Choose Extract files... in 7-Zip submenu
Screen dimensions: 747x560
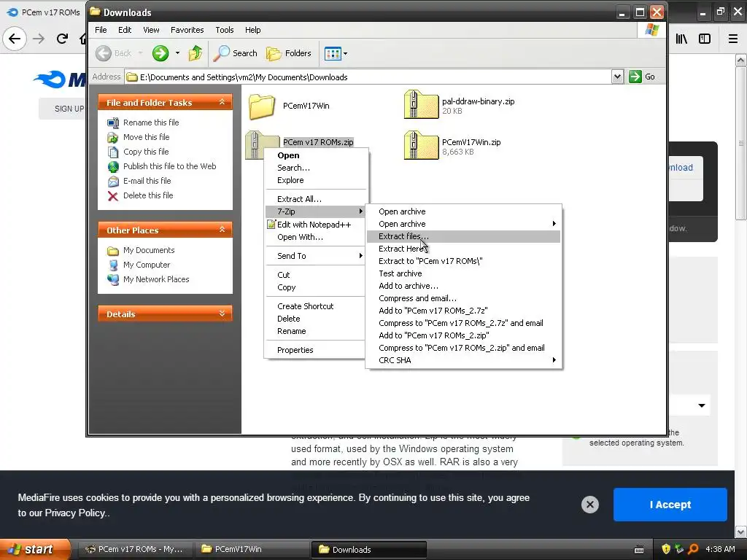point(463,237)
